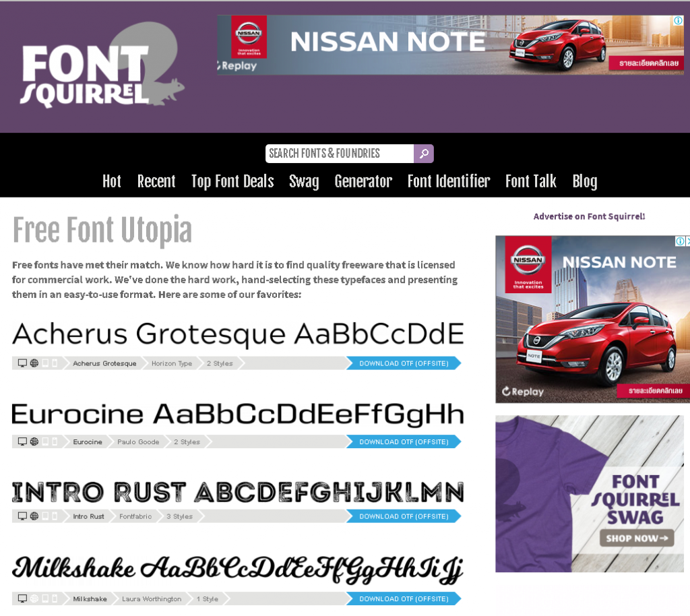The width and height of the screenshot is (690, 616).
Task: Click the desktop icon in the Milkshake row
Action: 22,598
